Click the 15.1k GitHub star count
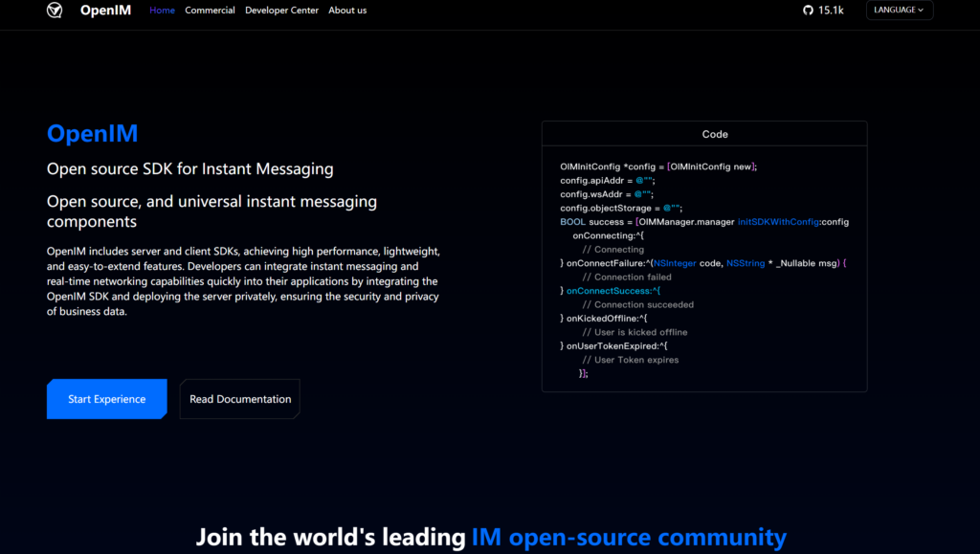This screenshot has width=980, height=554. [x=831, y=11]
